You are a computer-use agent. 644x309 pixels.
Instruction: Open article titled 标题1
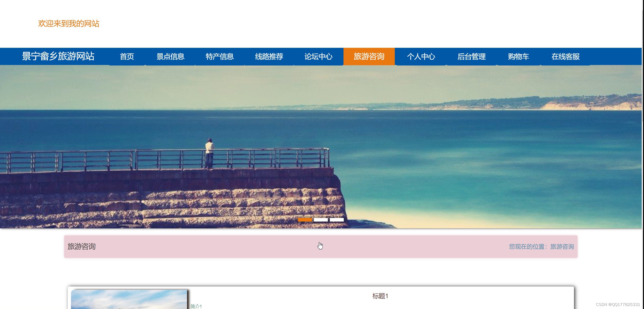[380, 296]
